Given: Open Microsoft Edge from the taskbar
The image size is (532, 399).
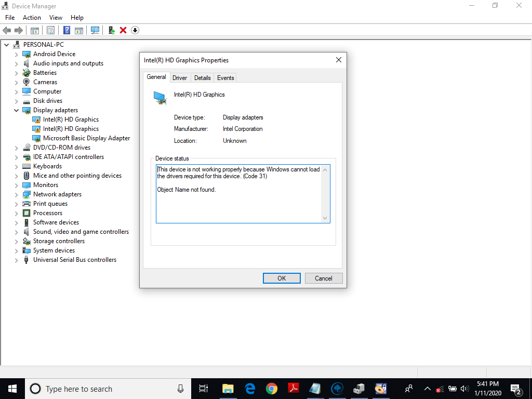Looking at the screenshot, I should pyautogui.click(x=250, y=389).
